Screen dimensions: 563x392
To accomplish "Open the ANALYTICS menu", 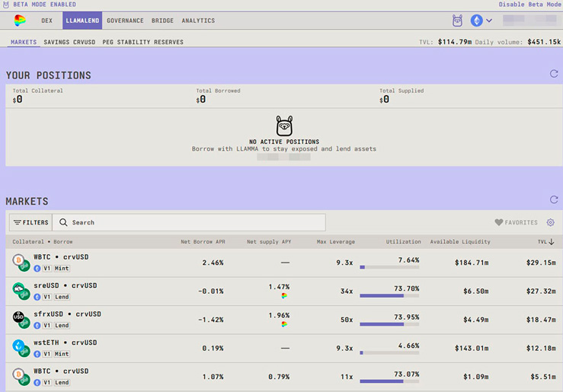I will coord(198,21).
